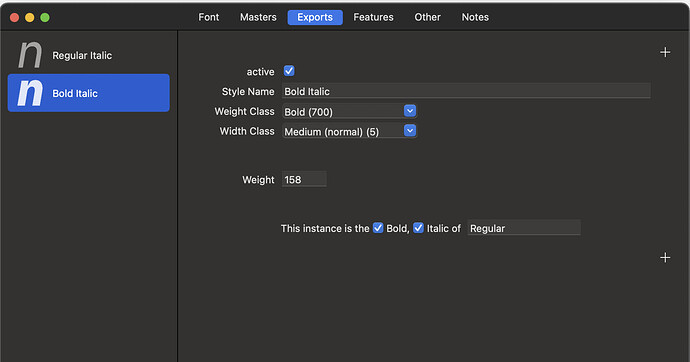Click the Width Class label
690x362 pixels.
point(247,131)
